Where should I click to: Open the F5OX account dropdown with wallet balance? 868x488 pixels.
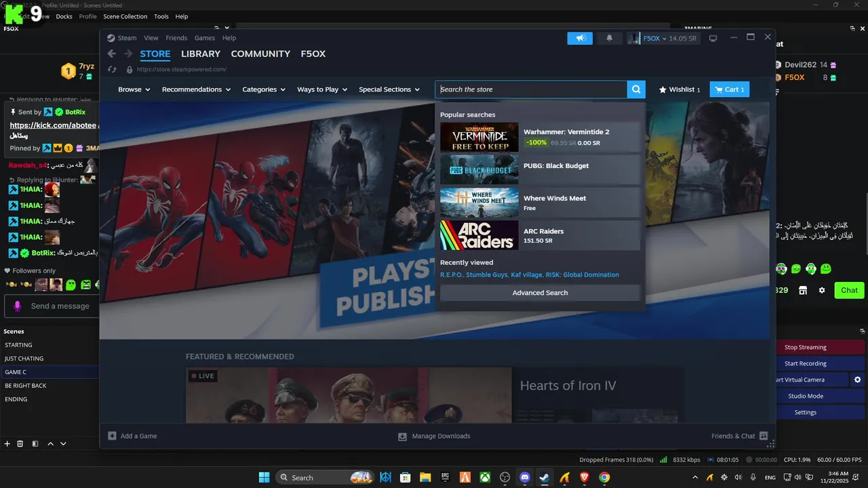tap(663, 39)
